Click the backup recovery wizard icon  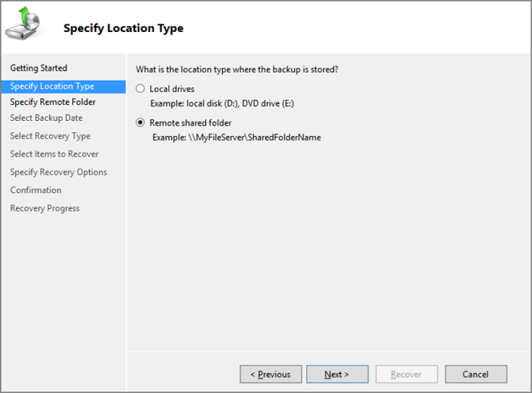tap(23, 24)
